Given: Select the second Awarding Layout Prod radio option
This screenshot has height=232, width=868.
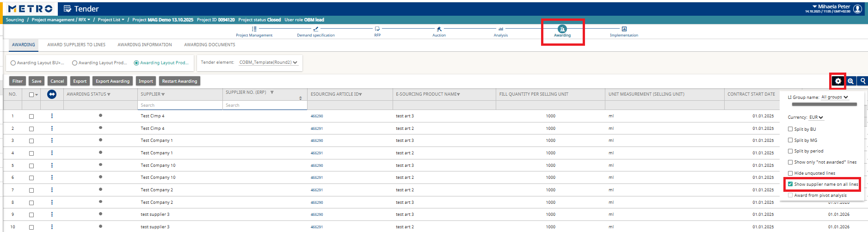Looking at the screenshot, I should 136,63.
